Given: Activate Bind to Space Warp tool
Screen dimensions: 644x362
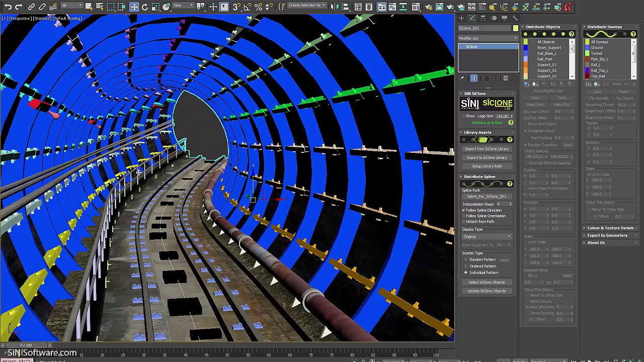Looking at the screenshot, I should (53, 7).
